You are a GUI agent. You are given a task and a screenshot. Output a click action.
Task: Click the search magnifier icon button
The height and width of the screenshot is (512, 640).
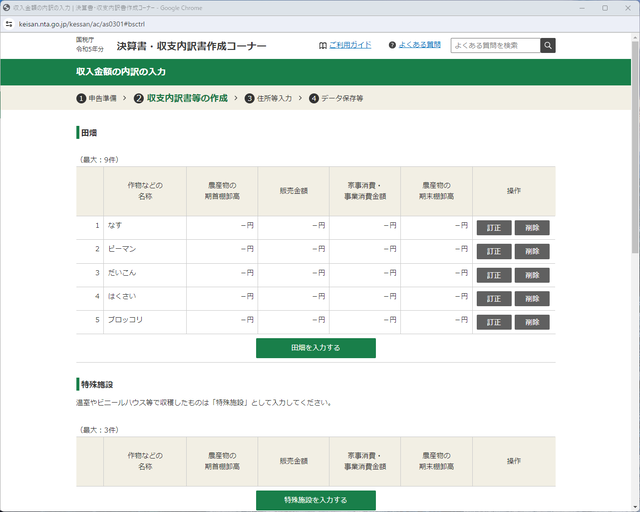coord(548,46)
